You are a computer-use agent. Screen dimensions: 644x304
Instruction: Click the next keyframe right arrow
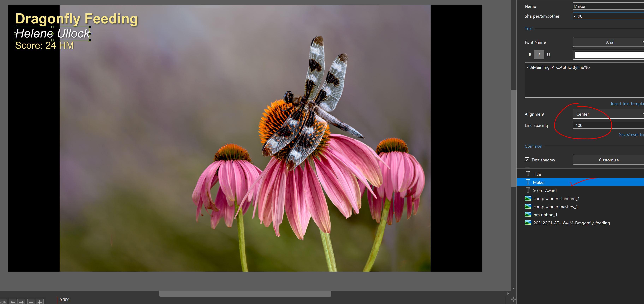pyautogui.click(x=22, y=302)
